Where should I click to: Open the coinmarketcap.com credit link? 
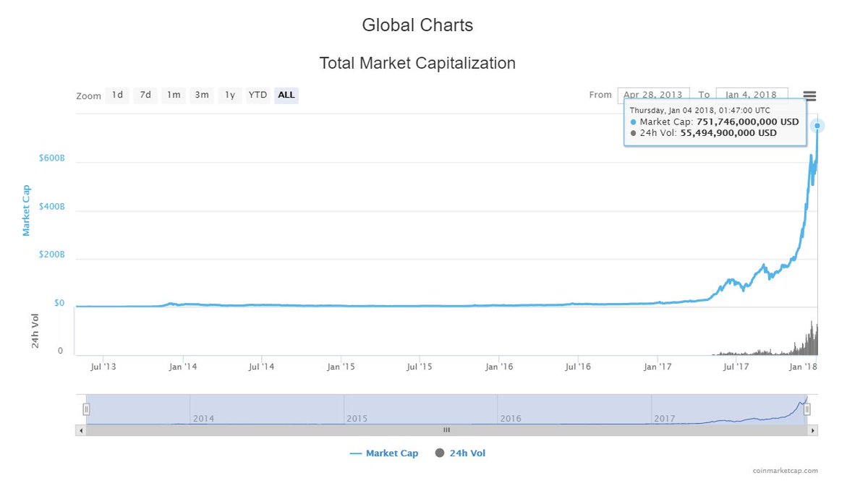click(x=785, y=471)
